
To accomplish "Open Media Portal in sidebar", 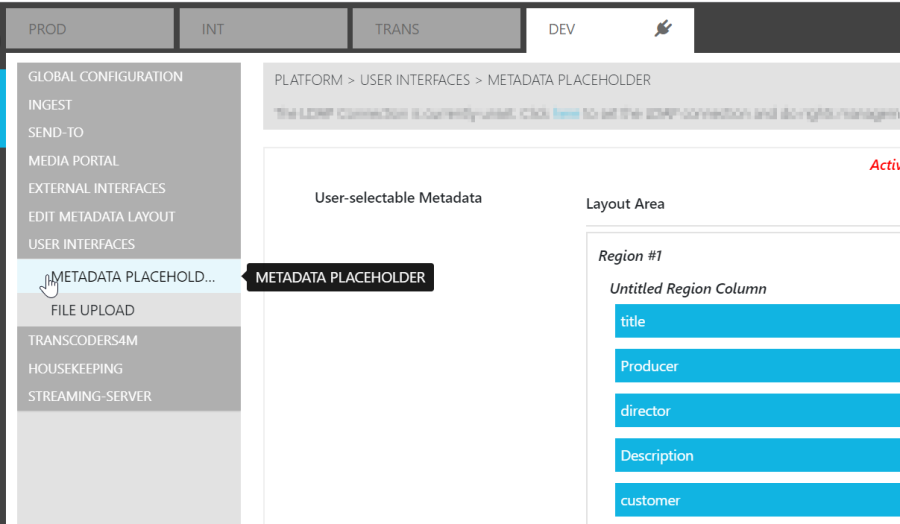I will pos(73,161).
